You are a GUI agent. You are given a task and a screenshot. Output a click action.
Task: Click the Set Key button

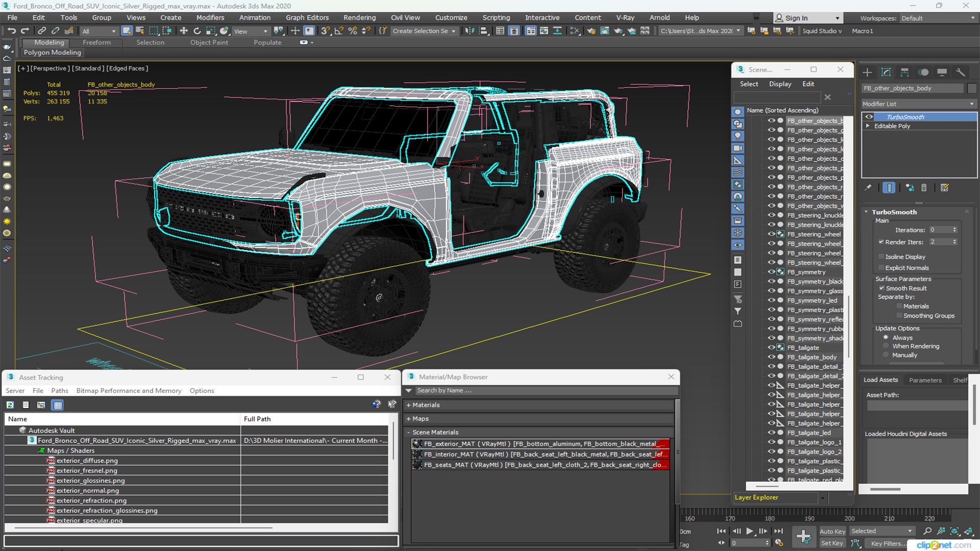pos(832,543)
